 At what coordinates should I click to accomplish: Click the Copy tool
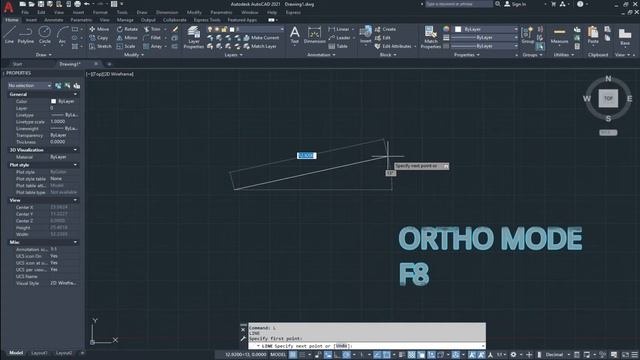point(99,38)
